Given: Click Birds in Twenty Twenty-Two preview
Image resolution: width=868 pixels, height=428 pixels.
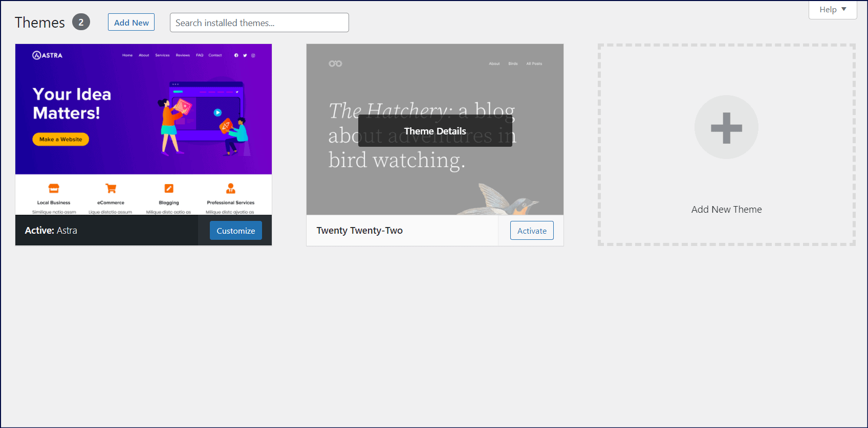Looking at the screenshot, I should 513,64.
